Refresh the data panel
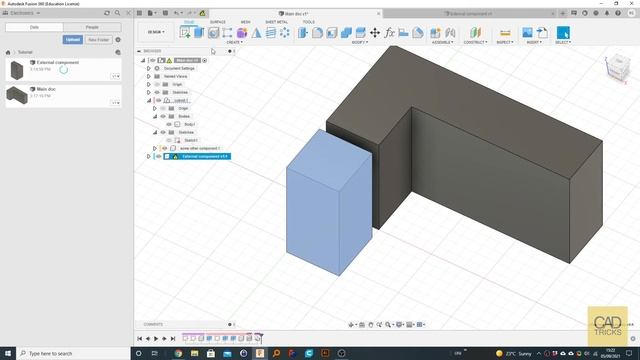 107,13
